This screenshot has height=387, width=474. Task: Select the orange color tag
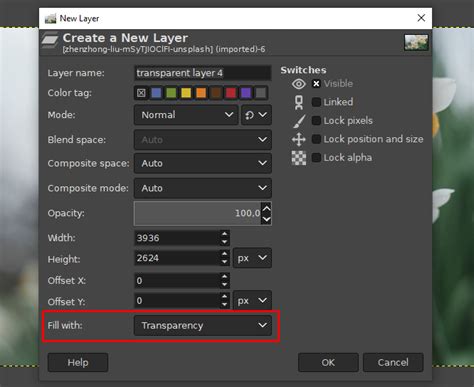point(201,93)
